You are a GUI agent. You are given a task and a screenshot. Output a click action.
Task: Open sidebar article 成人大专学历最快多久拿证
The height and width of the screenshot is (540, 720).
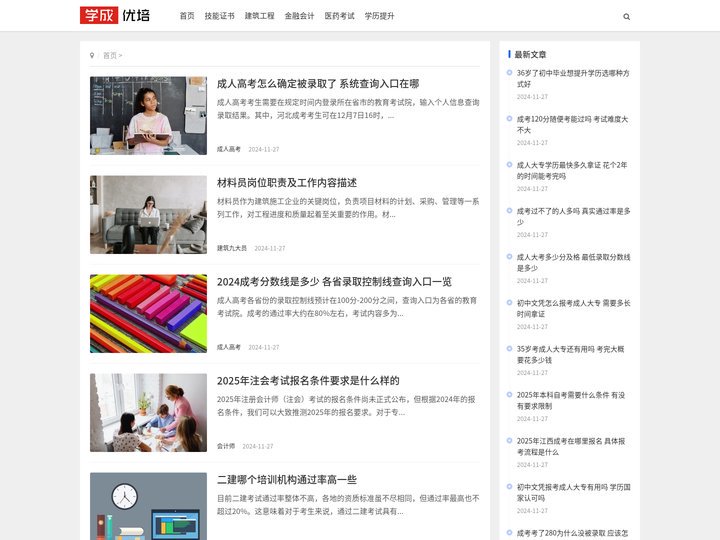click(572, 170)
